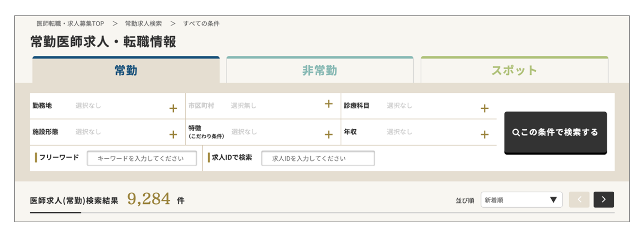Click the この条件で検索する button

pyautogui.click(x=555, y=133)
